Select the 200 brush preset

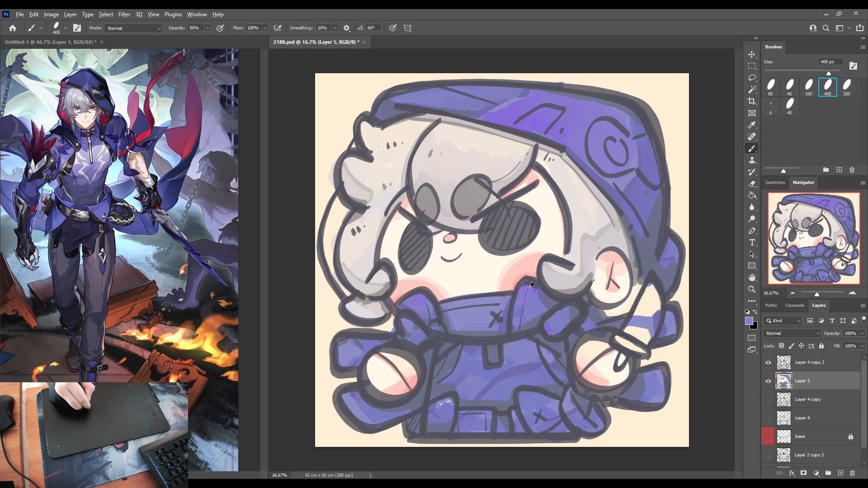[x=847, y=87]
